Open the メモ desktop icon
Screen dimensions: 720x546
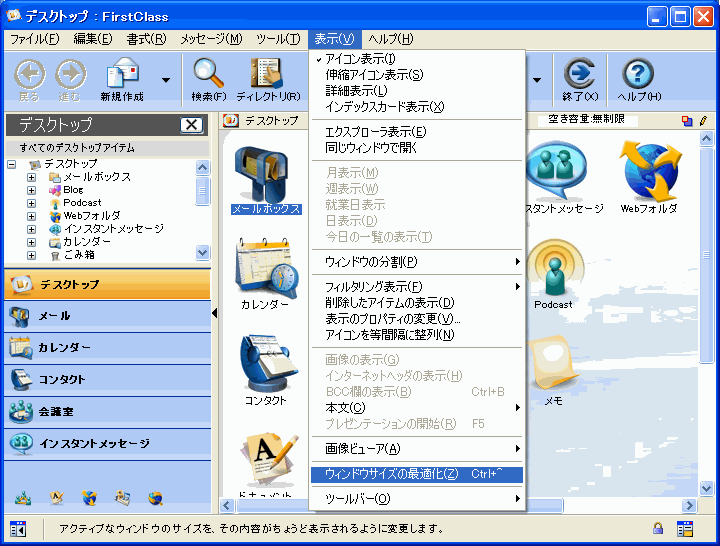pos(553,368)
